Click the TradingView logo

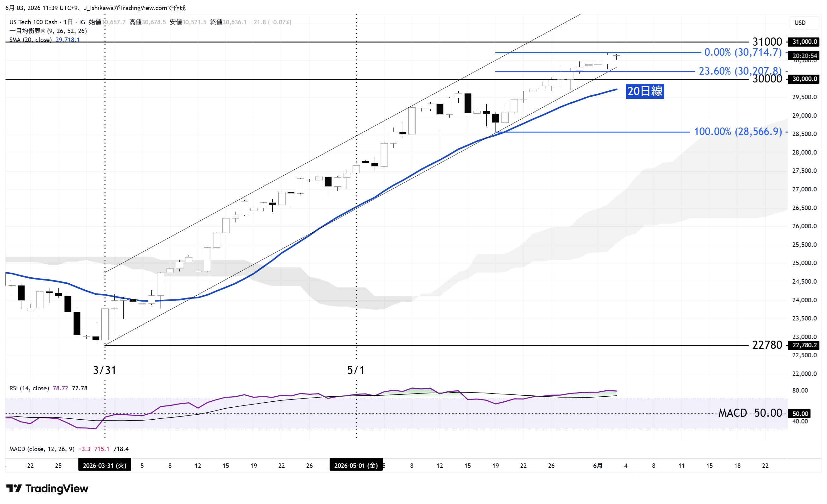point(47,488)
